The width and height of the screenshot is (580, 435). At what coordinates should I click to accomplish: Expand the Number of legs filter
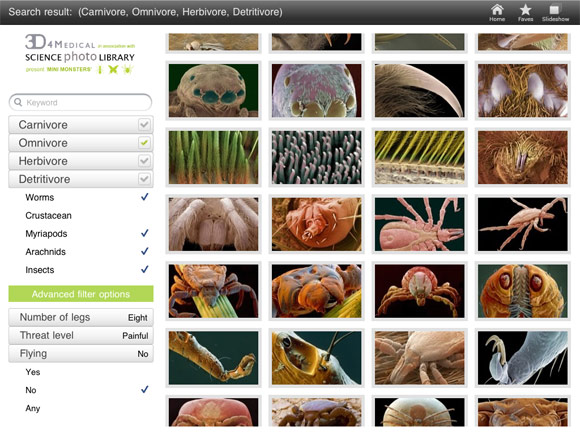81,317
